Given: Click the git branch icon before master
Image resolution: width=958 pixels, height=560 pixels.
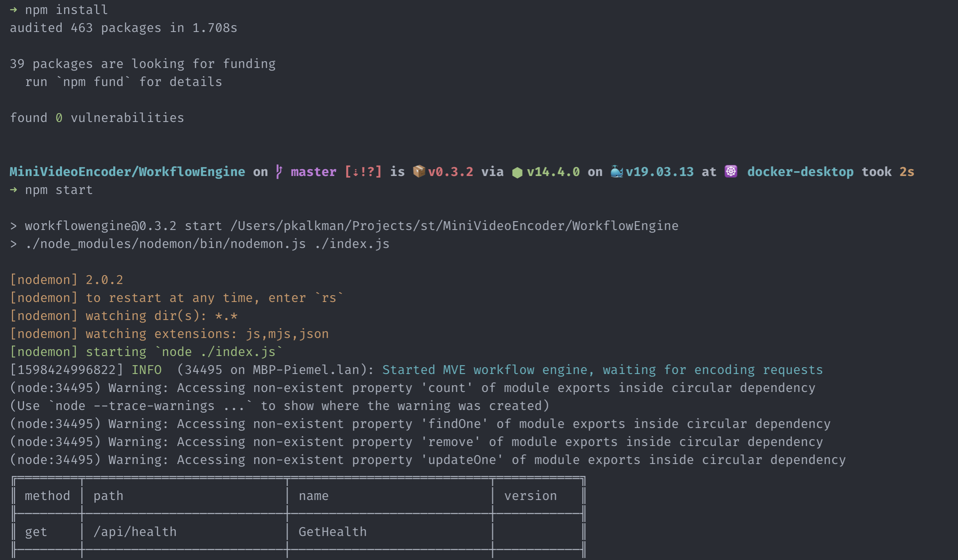Looking at the screenshot, I should [x=279, y=172].
